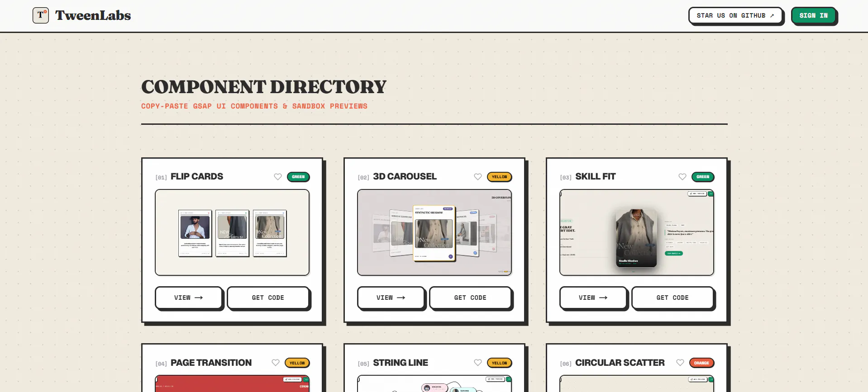This screenshot has width=868, height=392.
Task: Open Flip Cards preview thumbnail
Action: click(x=232, y=232)
